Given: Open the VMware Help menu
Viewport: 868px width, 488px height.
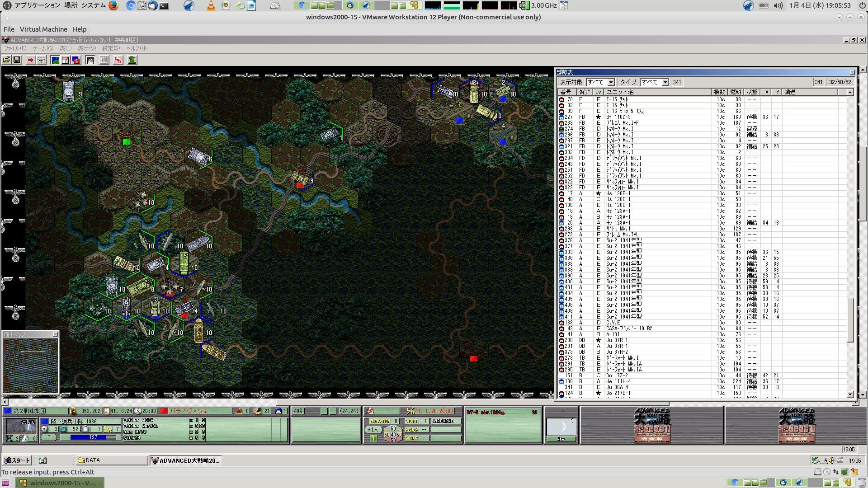Looking at the screenshot, I should point(80,29).
